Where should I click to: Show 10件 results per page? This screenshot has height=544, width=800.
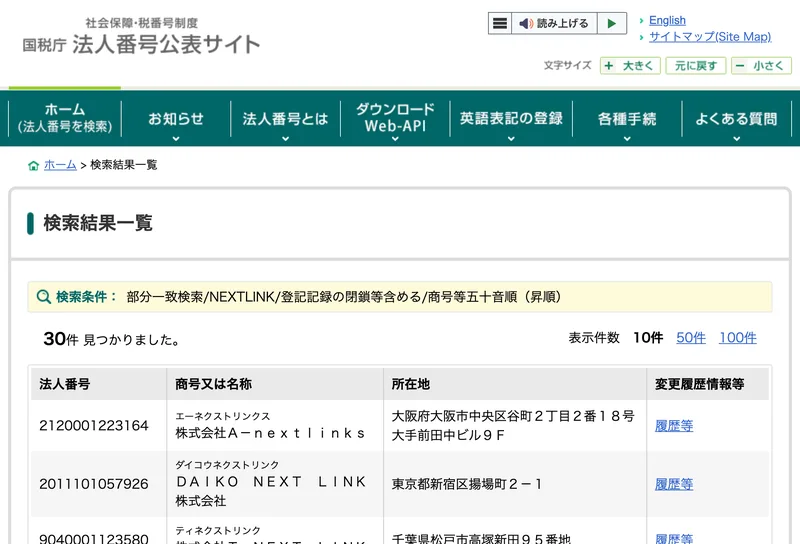(x=648, y=338)
